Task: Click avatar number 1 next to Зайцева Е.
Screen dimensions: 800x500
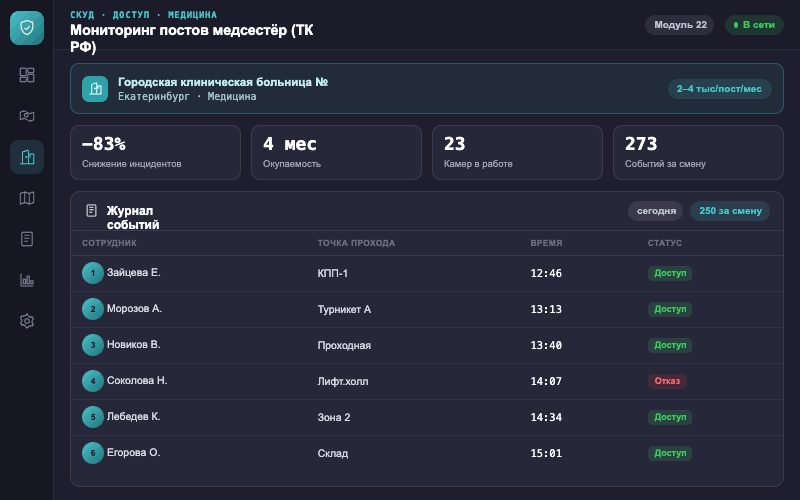Action: pyautogui.click(x=93, y=273)
